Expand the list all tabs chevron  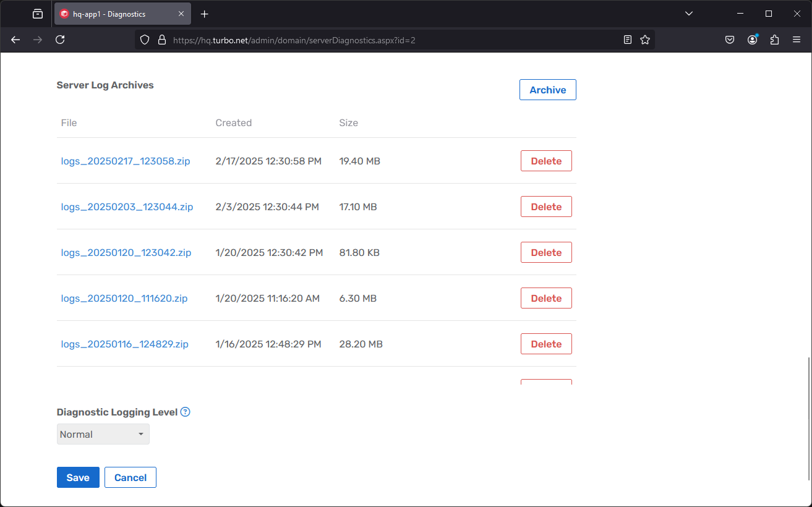[690, 14]
